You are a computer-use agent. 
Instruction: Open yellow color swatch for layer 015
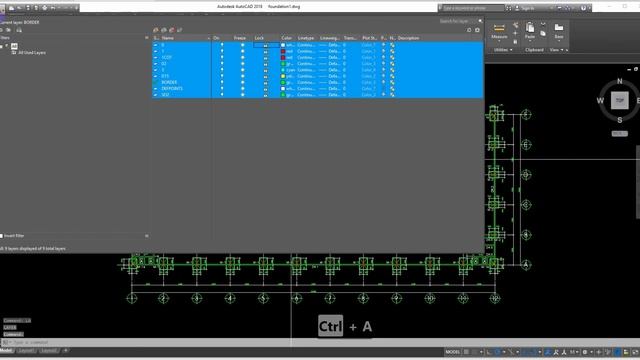283,76
